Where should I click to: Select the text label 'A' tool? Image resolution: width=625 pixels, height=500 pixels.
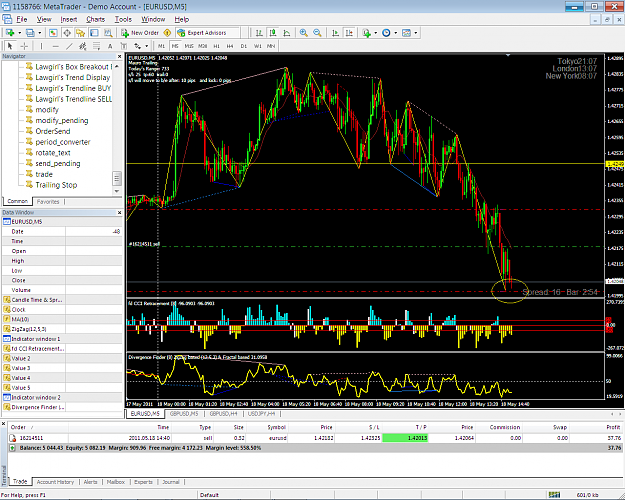pyautogui.click(x=110, y=46)
